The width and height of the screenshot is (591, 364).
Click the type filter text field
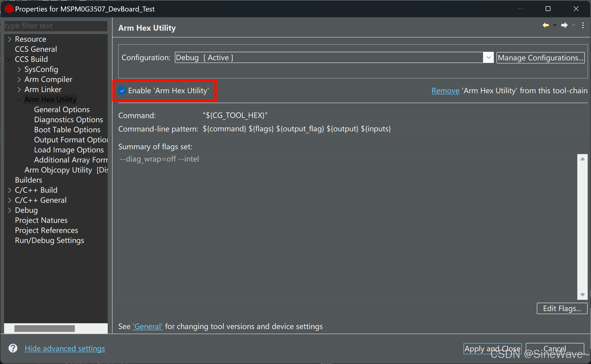[x=56, y=26]
